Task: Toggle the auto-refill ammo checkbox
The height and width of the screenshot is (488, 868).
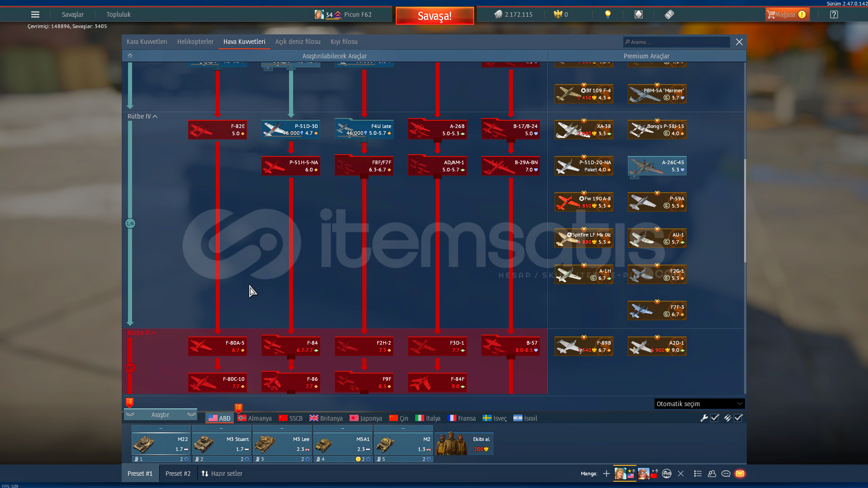Action: click(x=738, y=418)
